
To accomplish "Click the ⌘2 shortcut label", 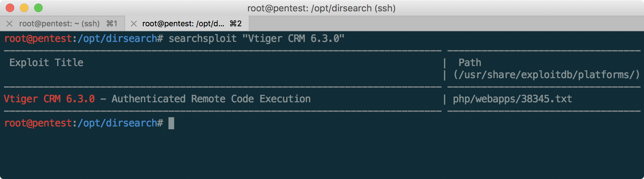I will tap(236, 24).
